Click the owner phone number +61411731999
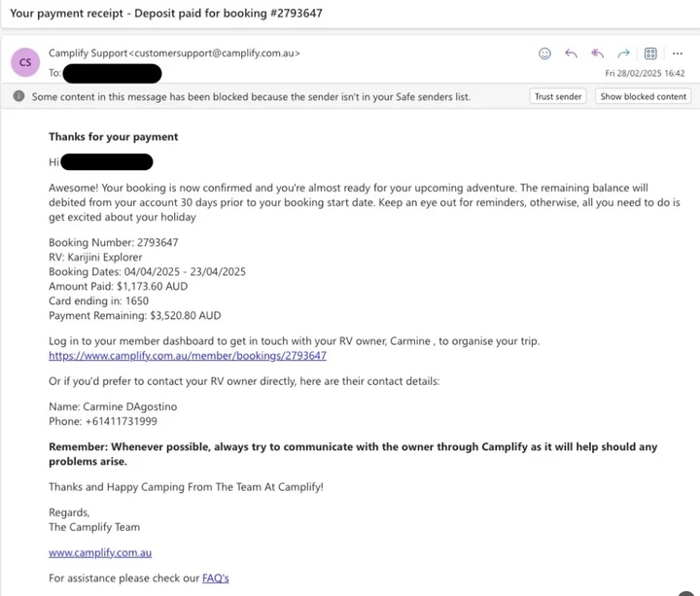The image size is (700, 596). (121, 421)
